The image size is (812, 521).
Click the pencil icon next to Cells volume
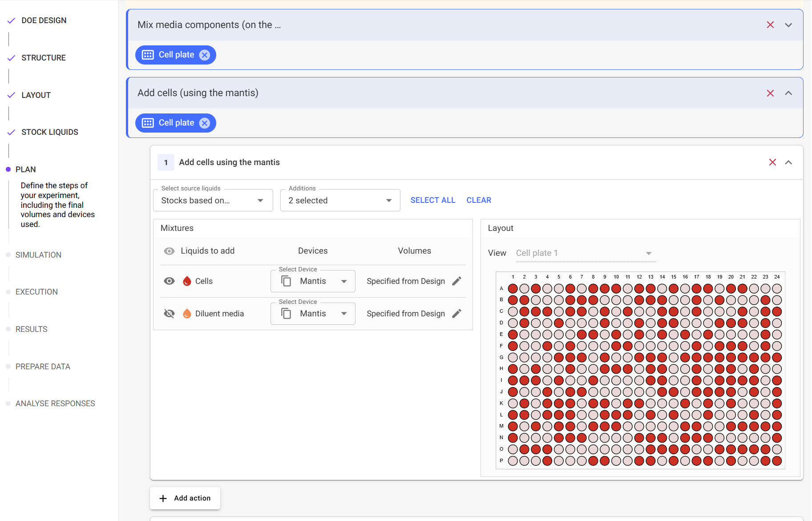click(x=456, y=281)
